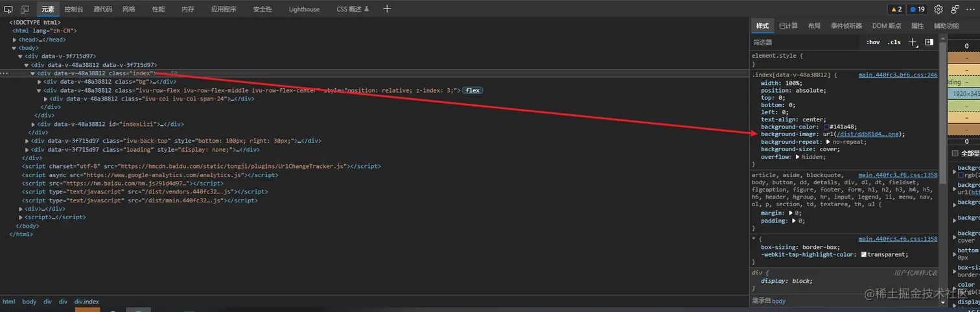Expand the ivu-back-top div node
980x312 pixels.
pyautogui.click(x=27, y=141)
